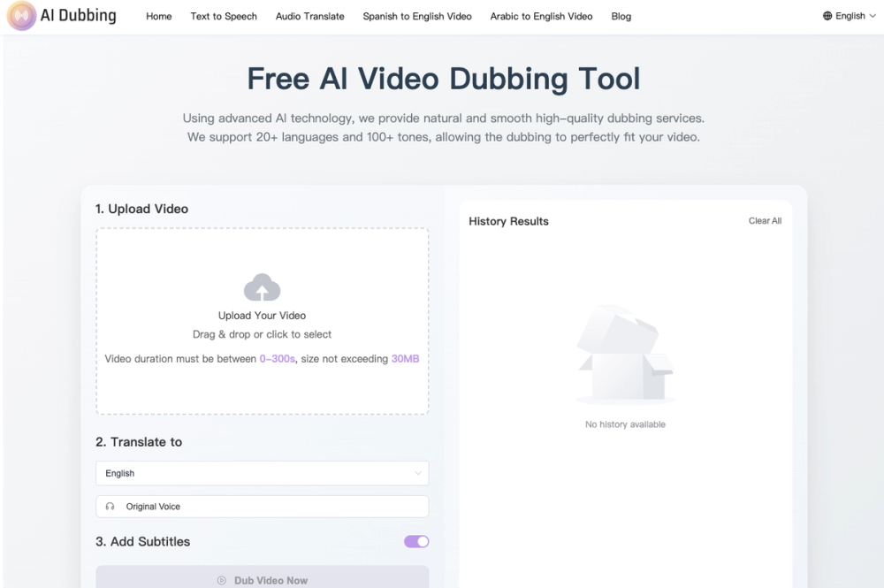
Task: Open the Original Voice selector
Action: (262, 505)
